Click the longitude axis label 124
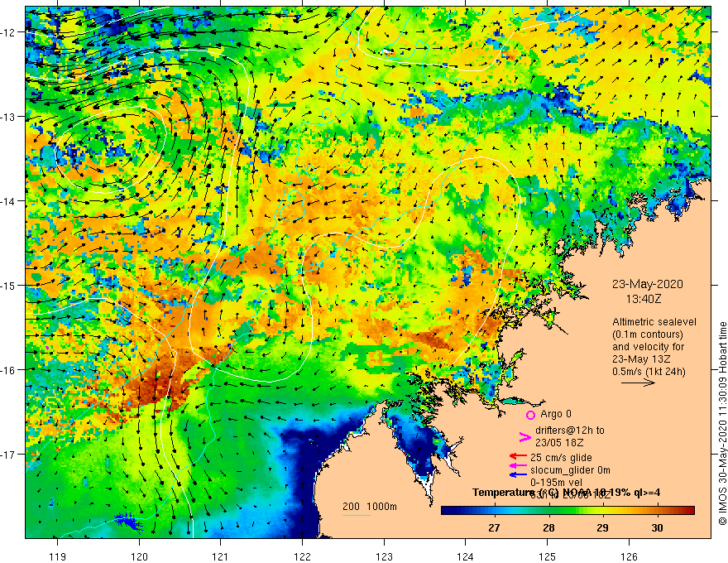This screenshot has width=728, height=563. click(x=465, y=556)
